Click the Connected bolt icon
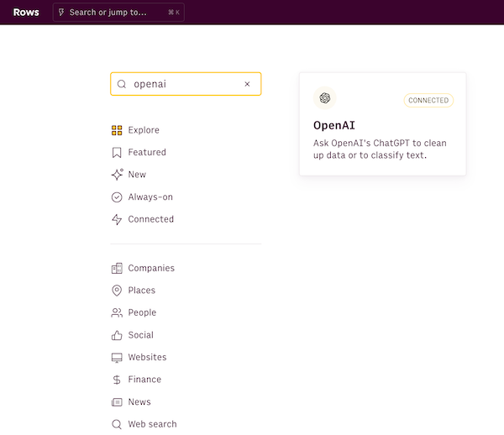 coord(117,219)
